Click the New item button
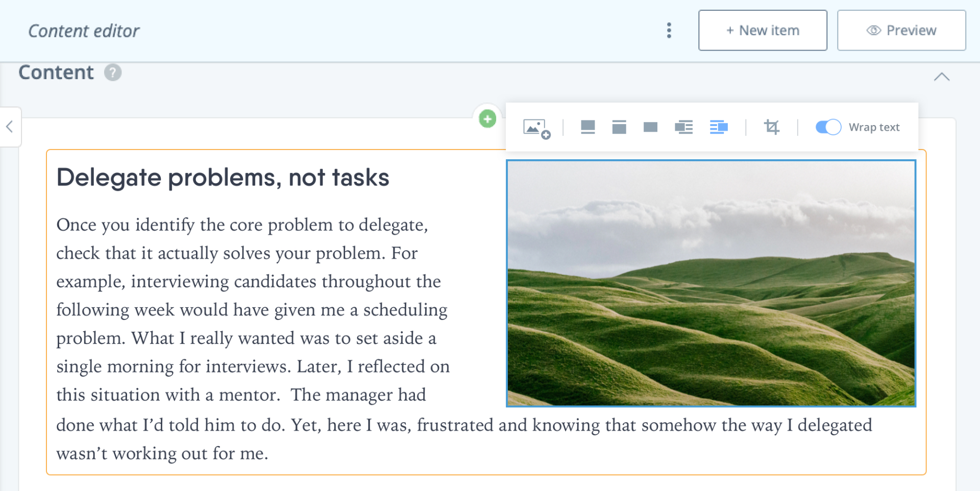The image size is (980, 491). 763,31
